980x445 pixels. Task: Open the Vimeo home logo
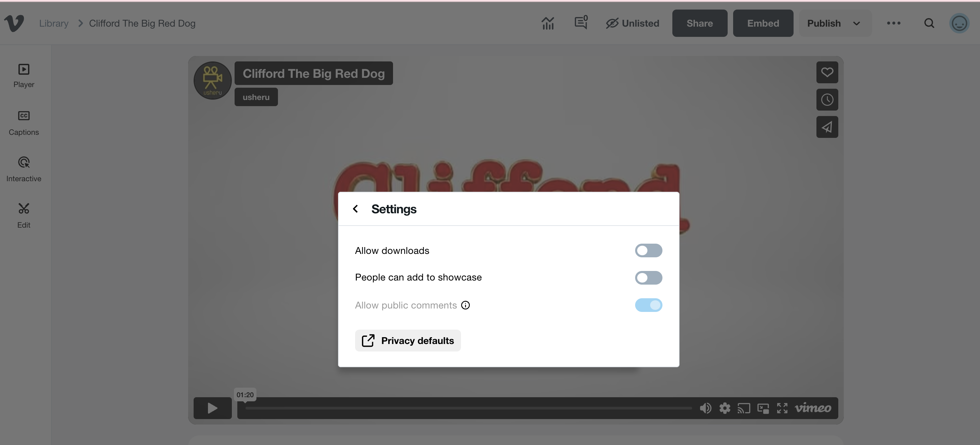(14, 23)
